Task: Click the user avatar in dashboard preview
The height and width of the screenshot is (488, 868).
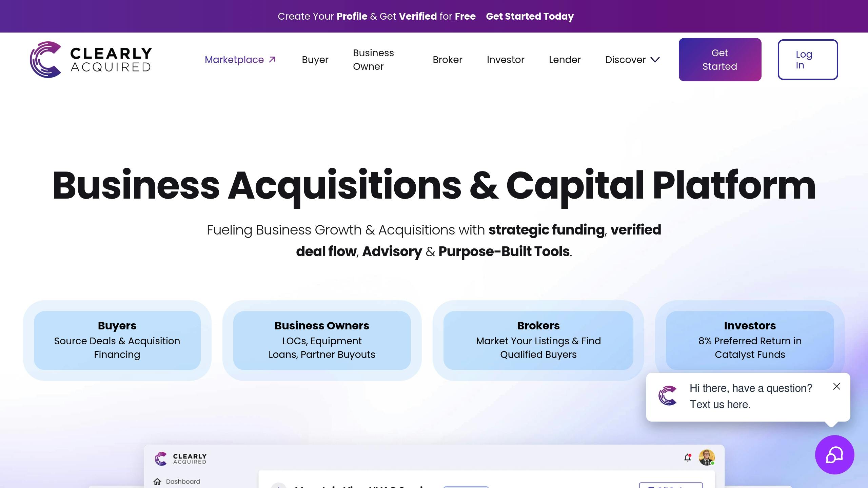Action: (707, 457)
